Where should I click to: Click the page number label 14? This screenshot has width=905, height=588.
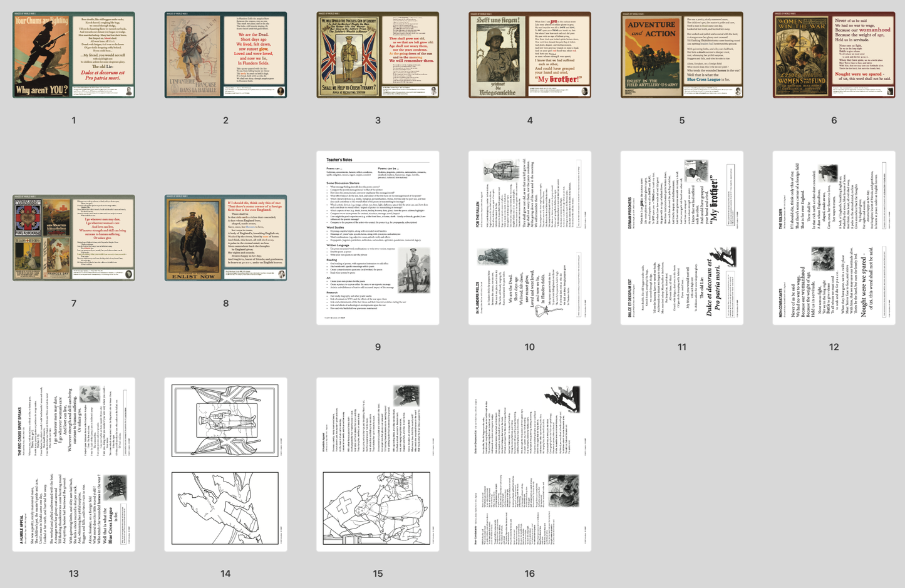[225, 573]
